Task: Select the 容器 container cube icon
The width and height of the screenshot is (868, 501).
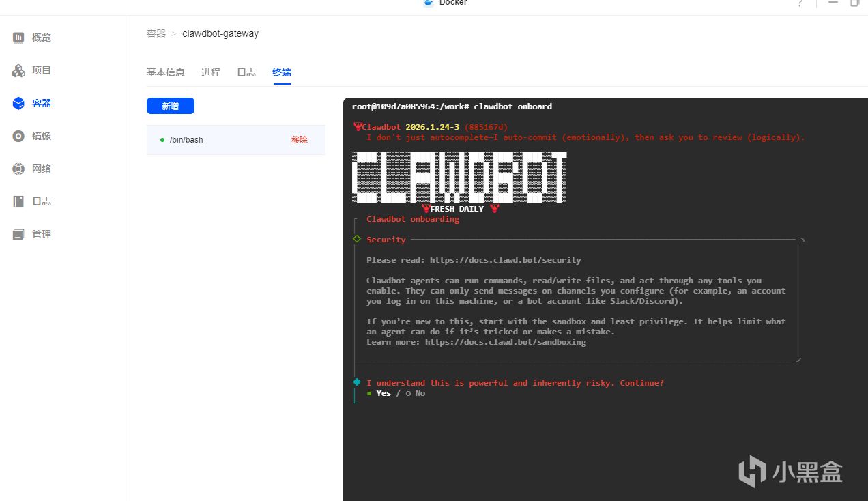Action: coord(18,103)
